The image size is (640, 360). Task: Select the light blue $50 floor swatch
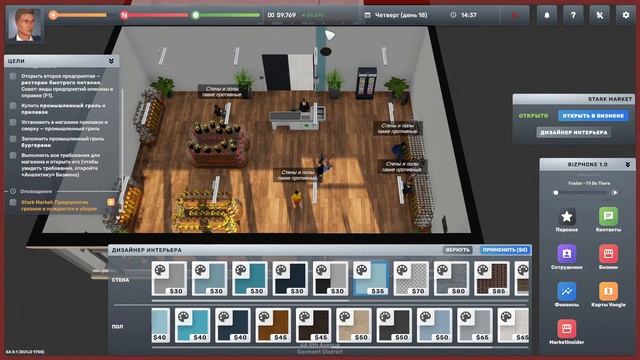click(435, 325)
